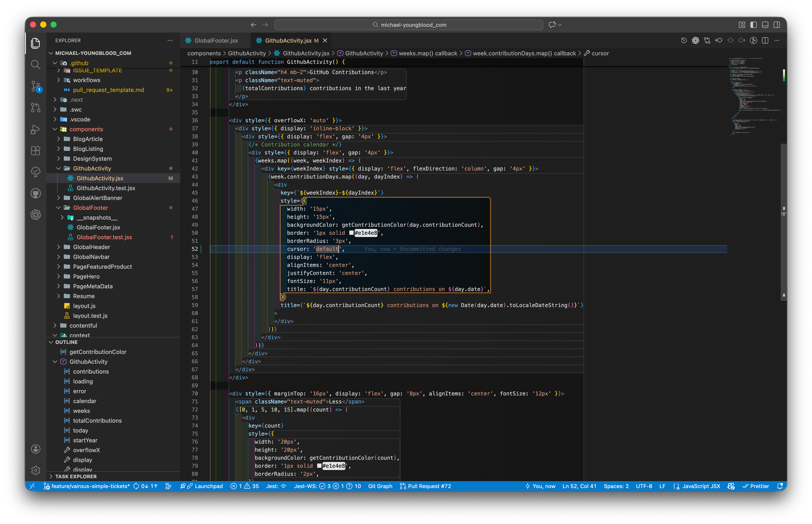The width and height of the screenshot is (812, 524).
Task: Toggle the bottom Panel visibility
Action: 765,25
